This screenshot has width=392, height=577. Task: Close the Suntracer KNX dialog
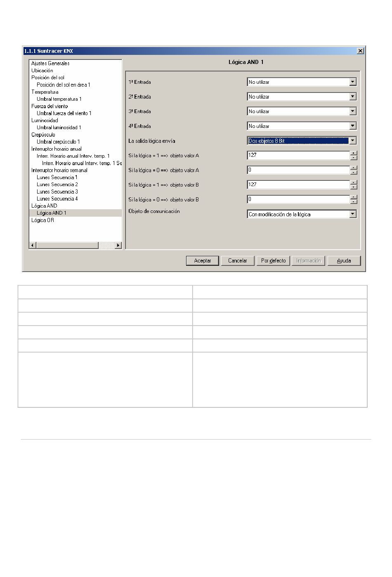click(x=360, y=51)
